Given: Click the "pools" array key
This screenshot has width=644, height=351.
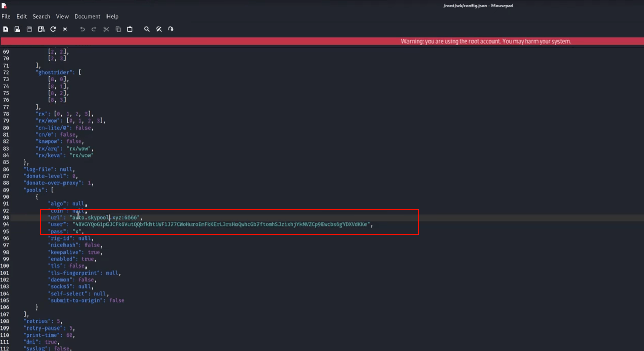Looking at the screenshot, I should [34, 190].
